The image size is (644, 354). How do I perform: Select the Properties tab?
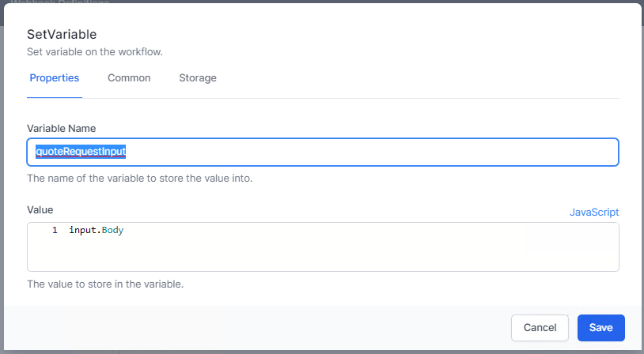[x=55, y=78]
